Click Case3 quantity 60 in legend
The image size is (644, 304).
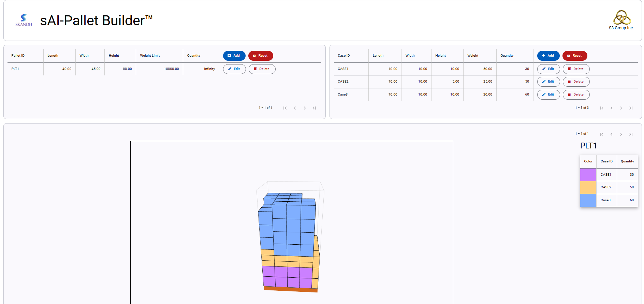pyautogui.click(x=627, y=200)
